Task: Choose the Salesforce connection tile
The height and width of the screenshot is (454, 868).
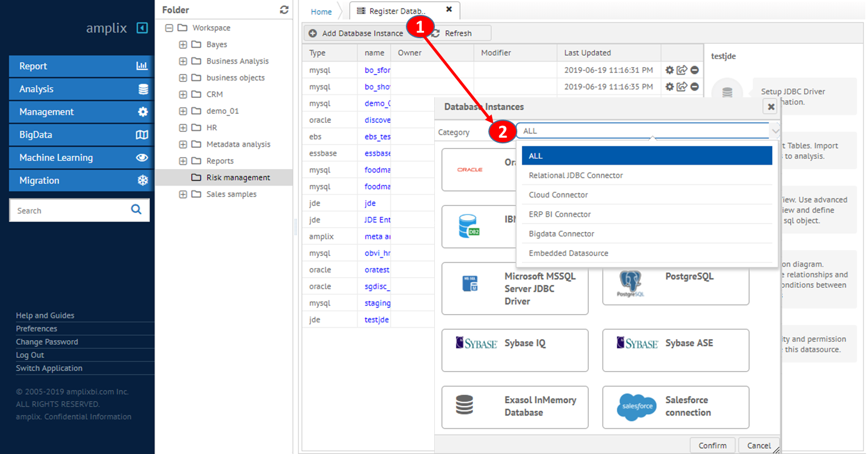Action: pos(675,407)
